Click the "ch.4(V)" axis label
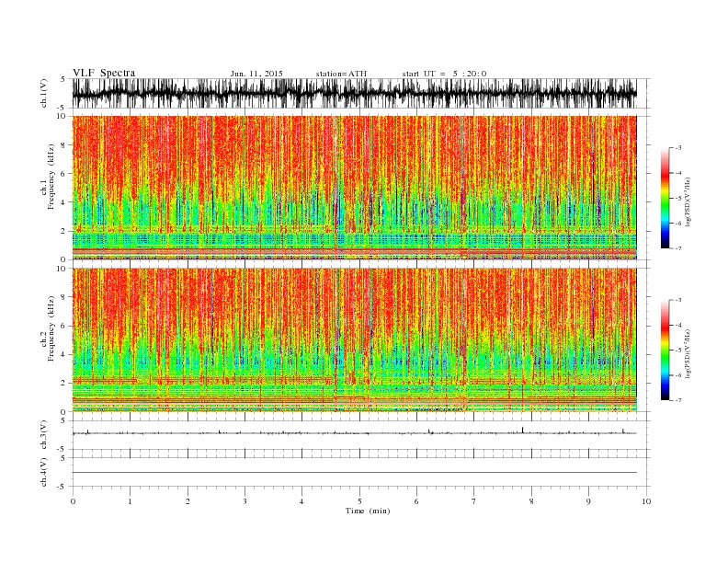This screenshot has width=728, height=563. click(x=43, y=472)
